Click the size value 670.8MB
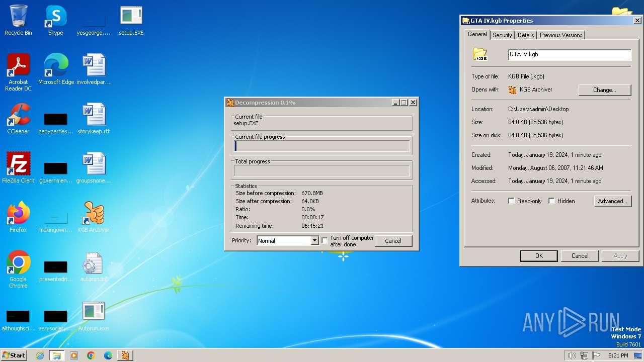Viewport: 644px width, 362px height. point(312,194)
